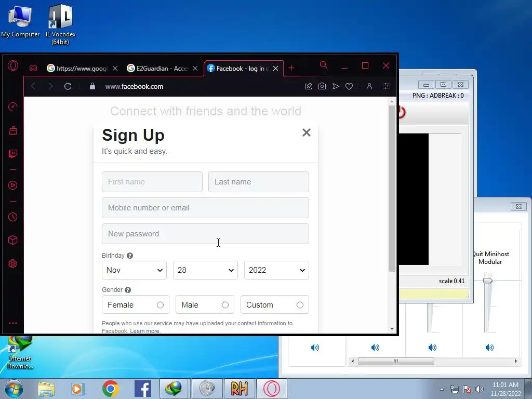This screenshot has height=399, width=532.
Task: Open the Windows Start button
Action: tap(14, 389)
